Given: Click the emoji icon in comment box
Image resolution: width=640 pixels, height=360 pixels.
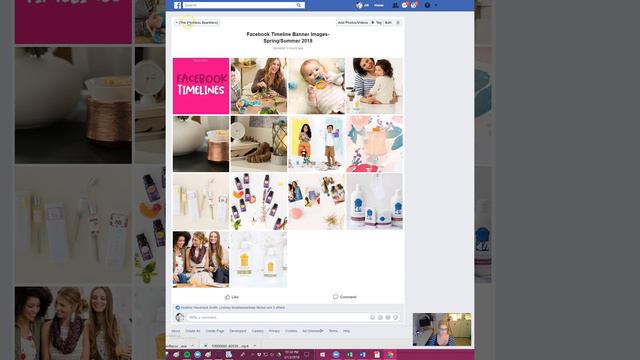Looking at the screenshot, I should 372,317.
